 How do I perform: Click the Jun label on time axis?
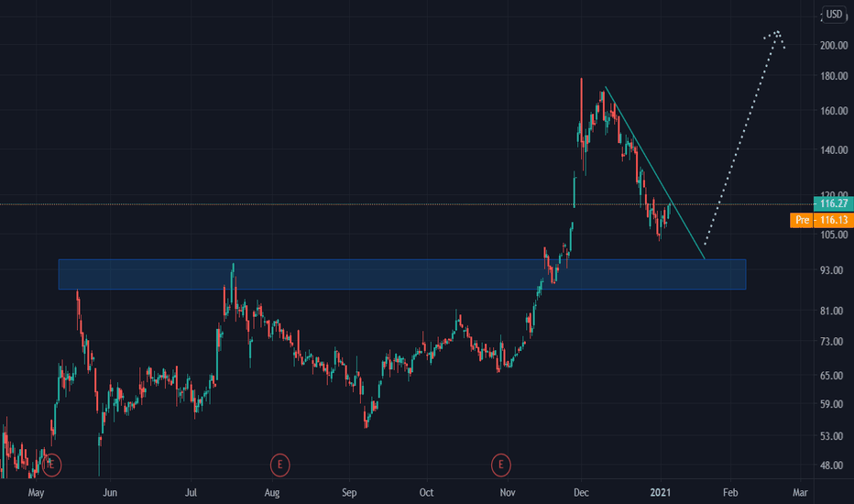pos(110,493)
